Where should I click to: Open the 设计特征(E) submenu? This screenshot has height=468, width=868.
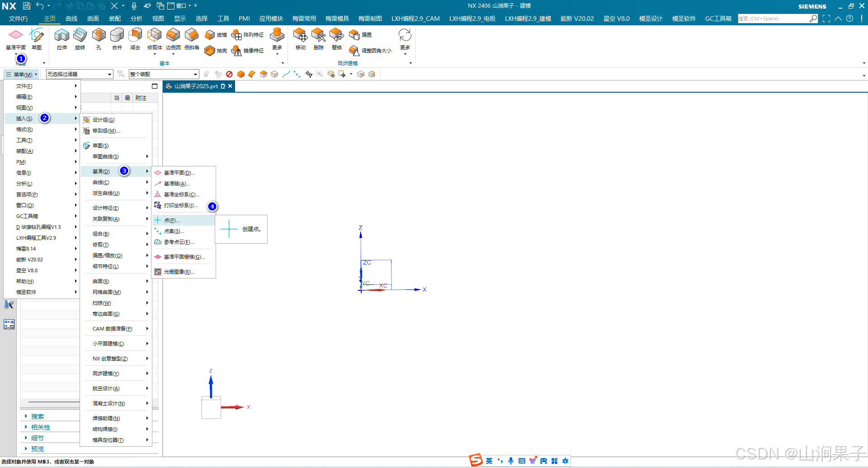(x=116, y=208)
